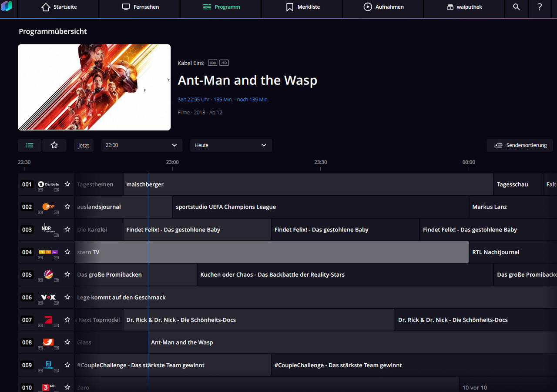
Task: Go to Startseite tab
Action: [x=58, y=7]
